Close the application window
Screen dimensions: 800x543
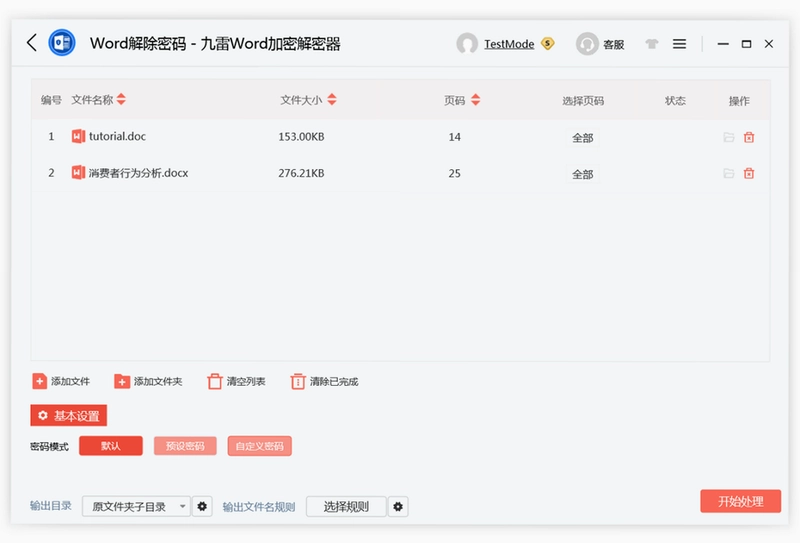769,44
